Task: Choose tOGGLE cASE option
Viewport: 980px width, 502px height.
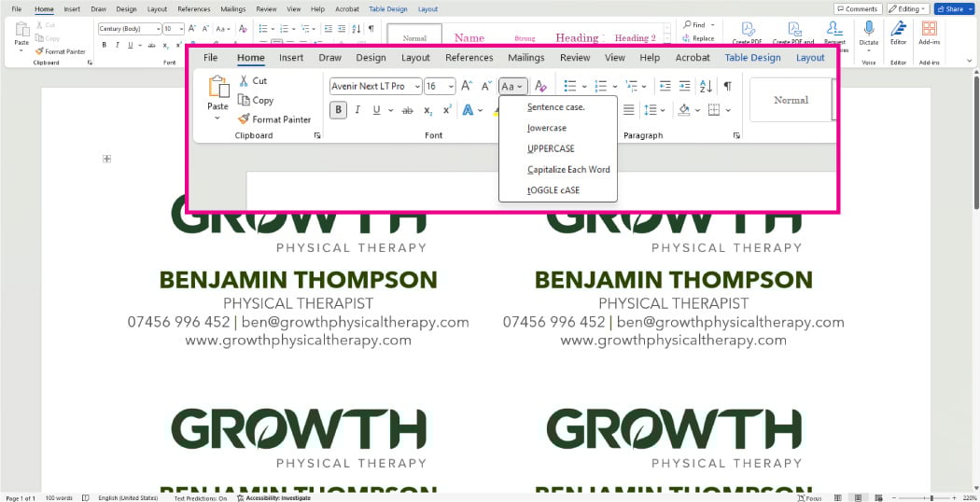Action: click(553, 190)
